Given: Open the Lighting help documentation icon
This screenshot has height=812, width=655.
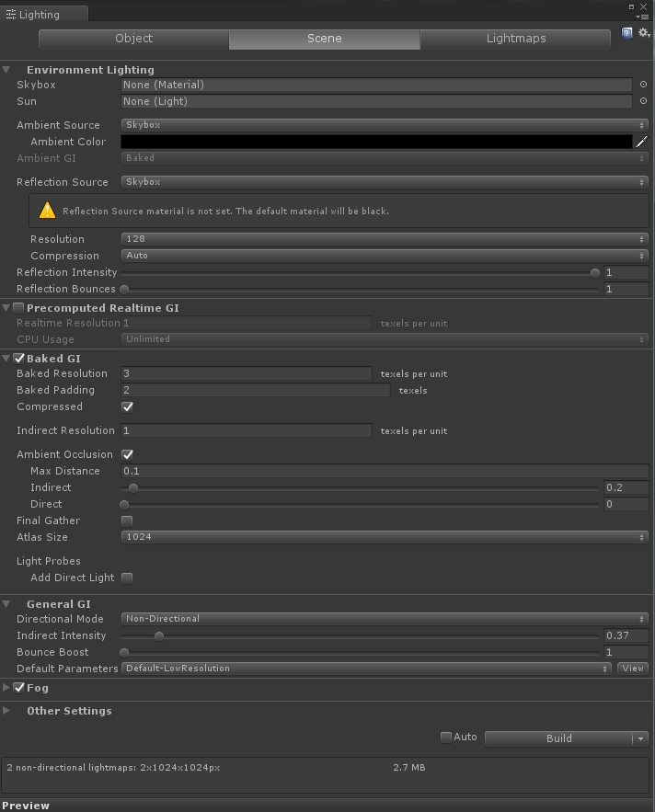Looking at the screenshot, I should (x=627, y=34).
